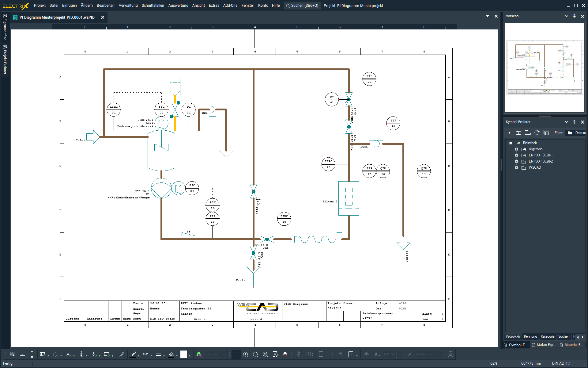The image size is (588, 368).
Task: Open the settings sliders icon in Symbol-Explorer
Action: [x=518, y=133]
